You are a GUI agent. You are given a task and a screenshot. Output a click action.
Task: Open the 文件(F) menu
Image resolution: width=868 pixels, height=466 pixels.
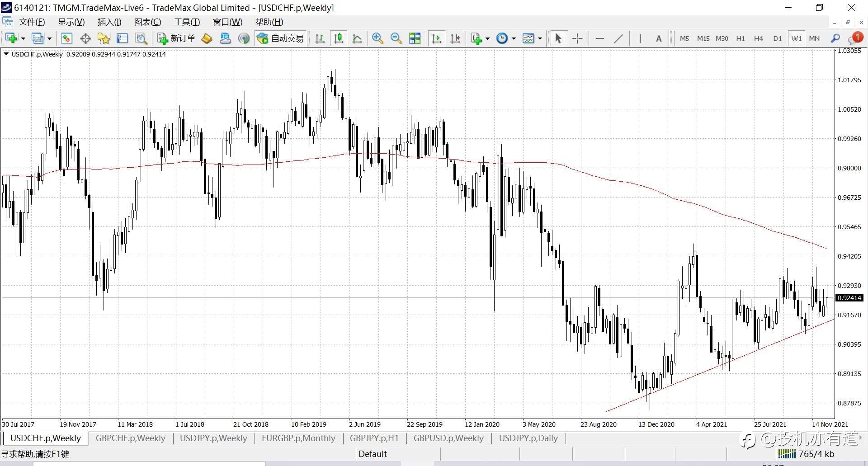pyautogui.click(x=32, y=22)
